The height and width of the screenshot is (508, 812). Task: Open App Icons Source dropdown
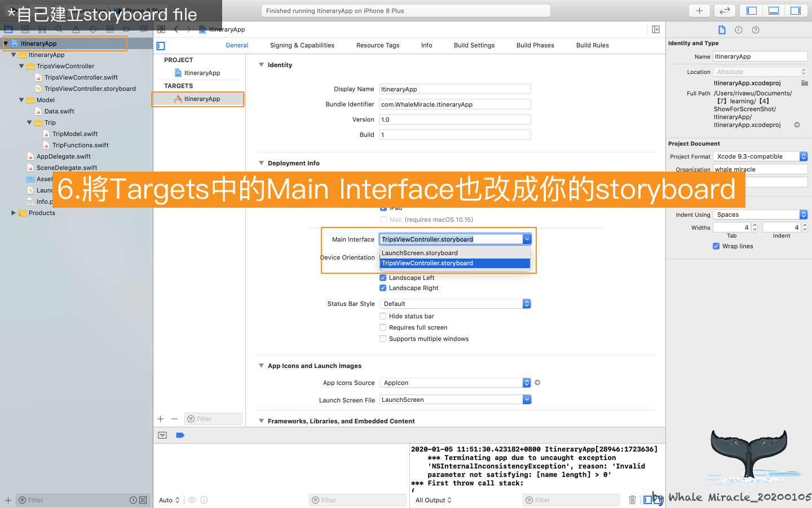coord(455,383)
